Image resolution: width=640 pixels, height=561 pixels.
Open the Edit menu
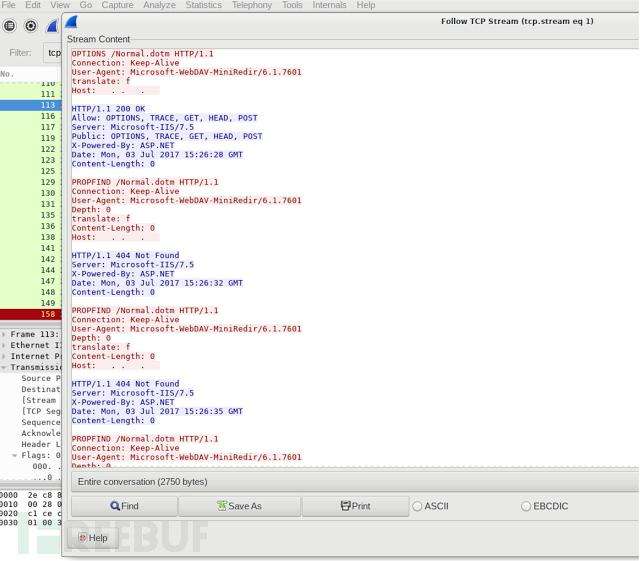point(33,5)
